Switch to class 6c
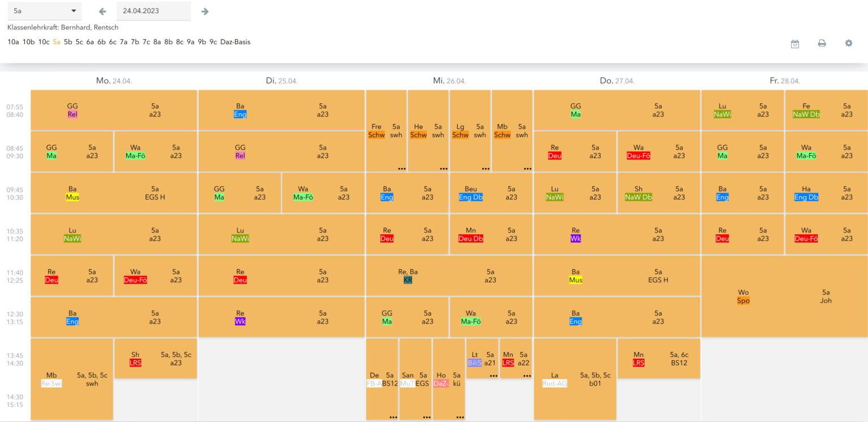 pyautogui.click(x=113, y=42)
